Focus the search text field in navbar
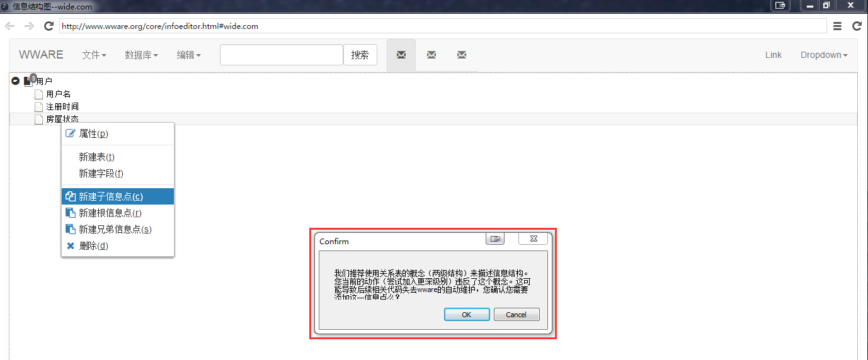The height and width of the screenshot is (360, 868). click(281, 55)
